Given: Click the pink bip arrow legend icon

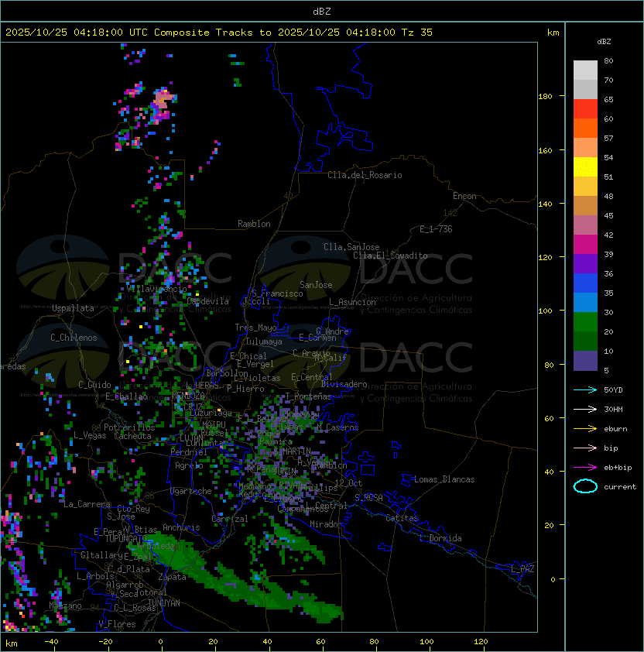Looking at the screenshot, I should coord(585,448).
